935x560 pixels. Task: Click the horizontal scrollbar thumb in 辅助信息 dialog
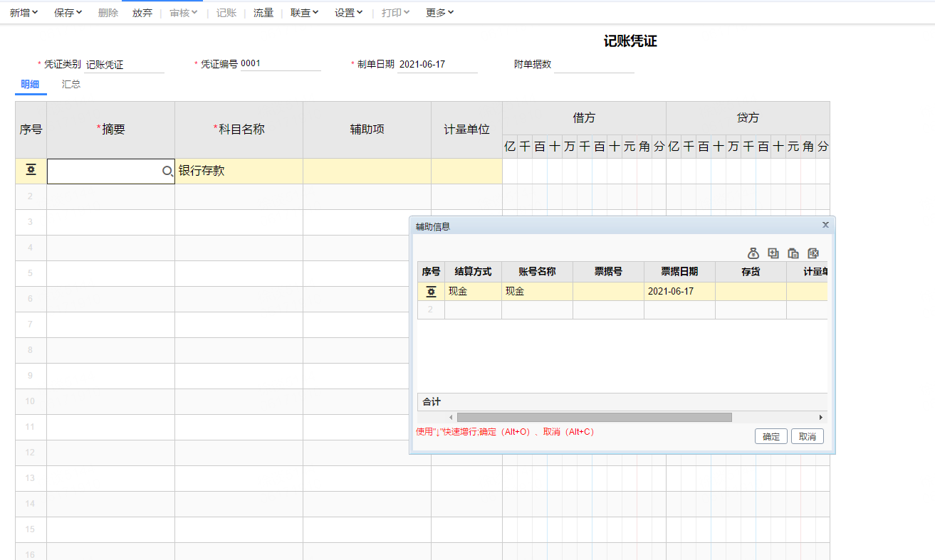click(x=594, y=418)
